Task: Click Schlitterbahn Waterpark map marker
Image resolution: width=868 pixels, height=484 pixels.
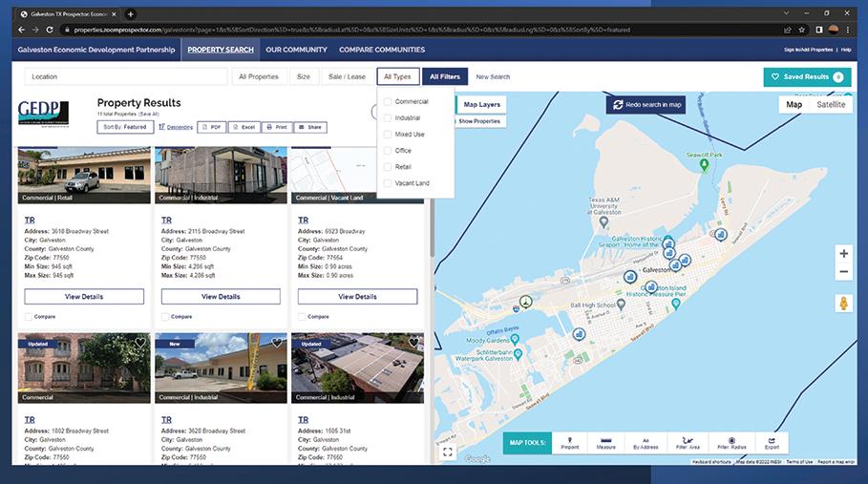Action: [519, 354]
